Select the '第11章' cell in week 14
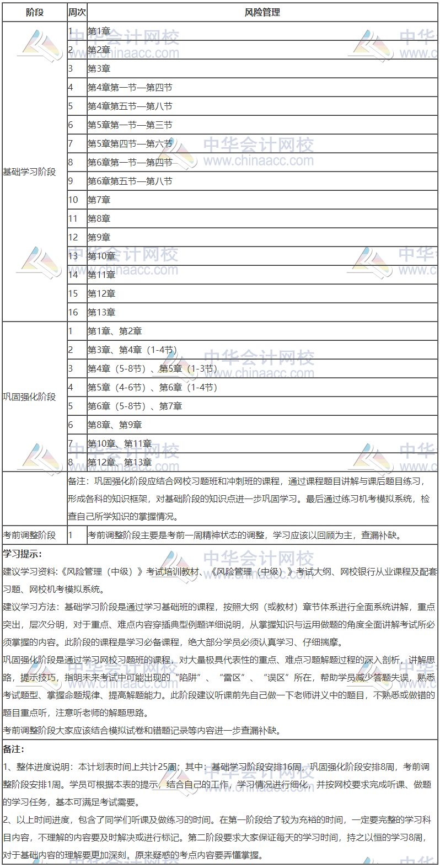 point(262,275)
